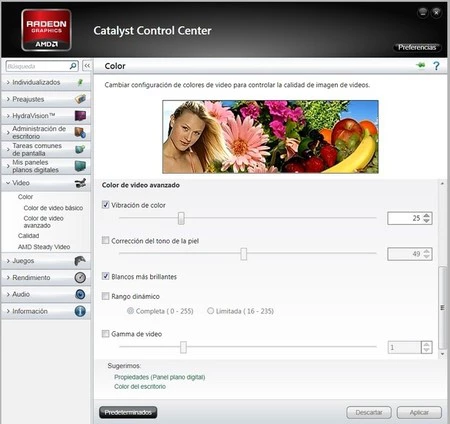Open help with the question mark icon
The width and height of the screenshot is (450, 424).
pyautogui.click(x=436, y=66)
